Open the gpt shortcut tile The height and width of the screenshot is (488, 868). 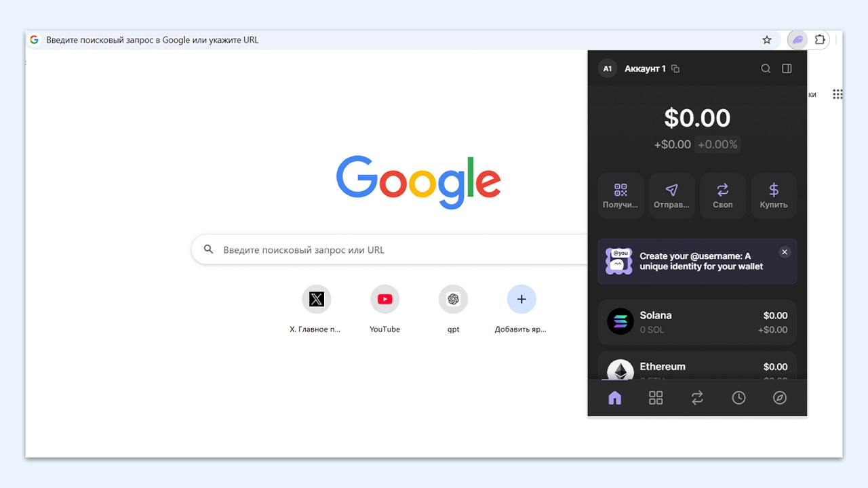click(453, 310)
